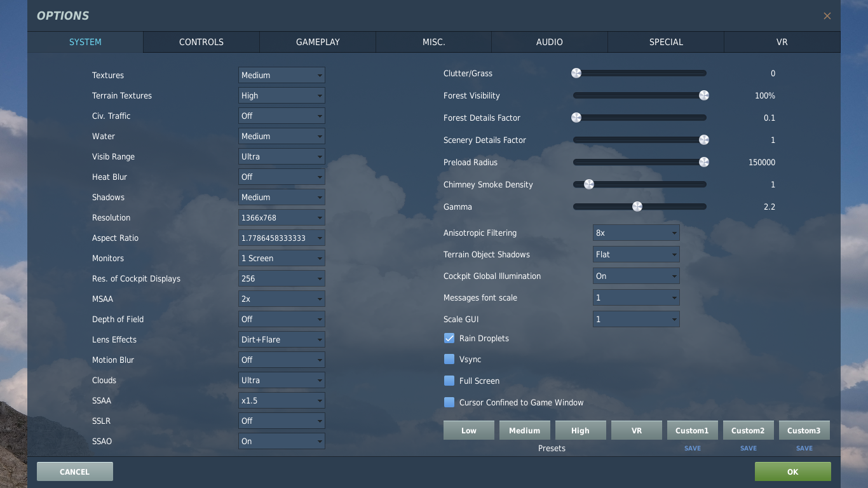Expand the Civ. Traffic dropdown

[281, 116]
